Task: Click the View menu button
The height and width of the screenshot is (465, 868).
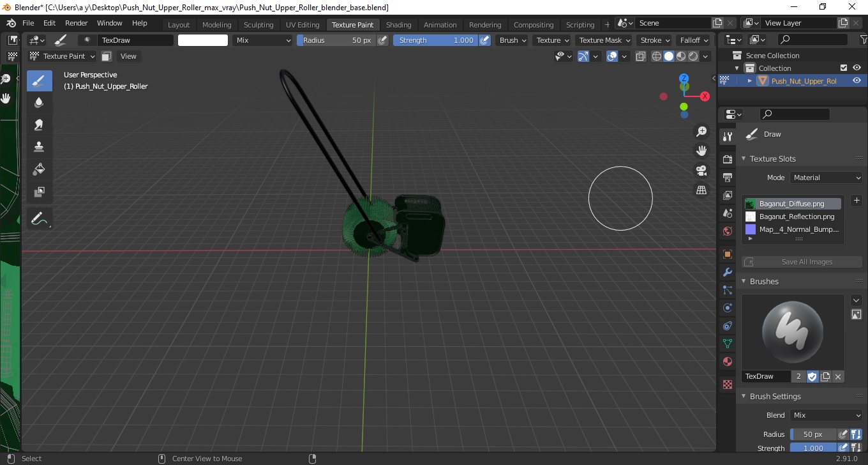Action: 128,56
